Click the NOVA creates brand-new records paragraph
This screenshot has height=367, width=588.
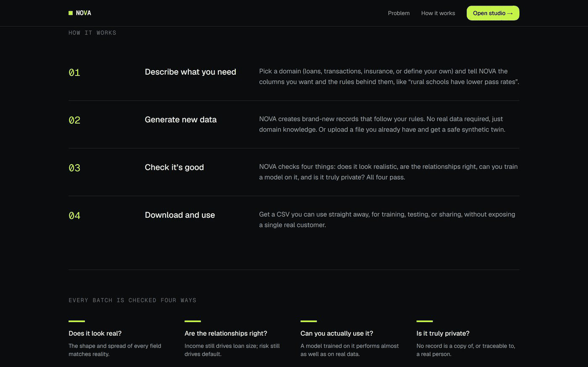coord(382,124)
